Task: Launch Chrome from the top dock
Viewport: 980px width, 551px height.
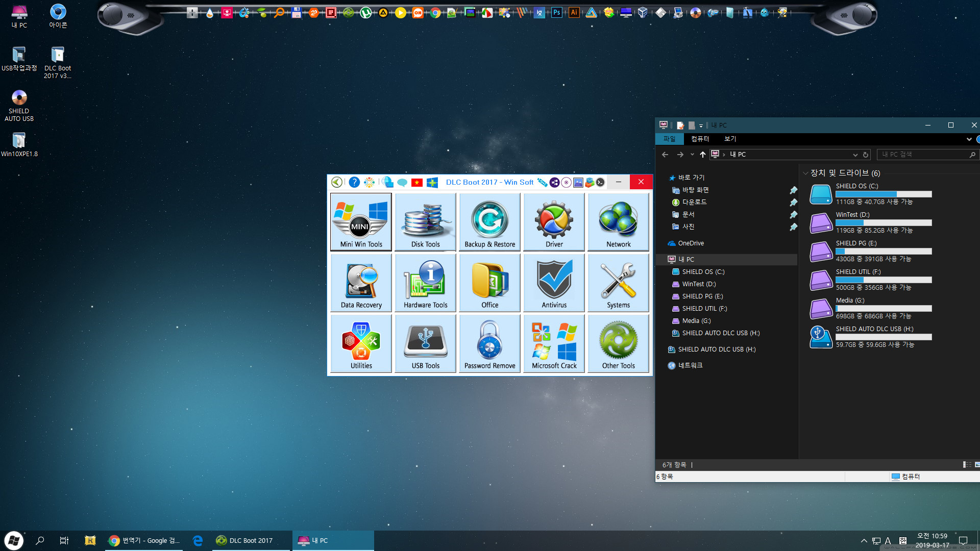Action: (435, 12)
